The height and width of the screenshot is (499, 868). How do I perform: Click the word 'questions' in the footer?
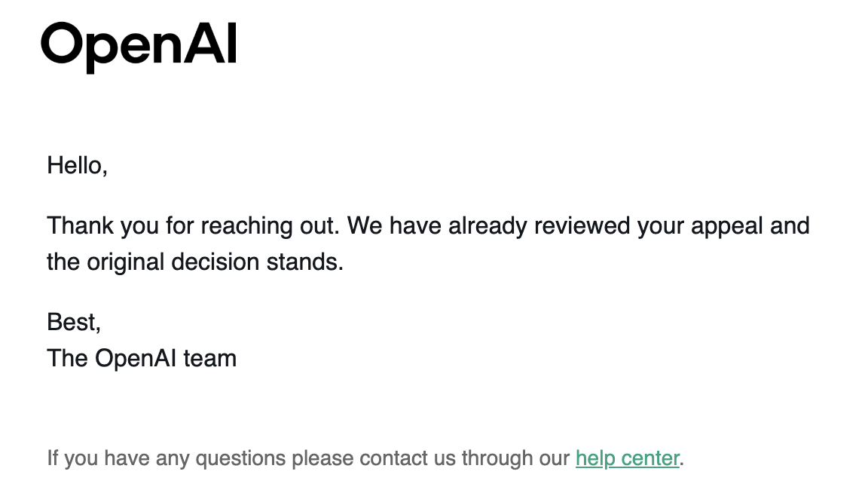pos(241,459)
